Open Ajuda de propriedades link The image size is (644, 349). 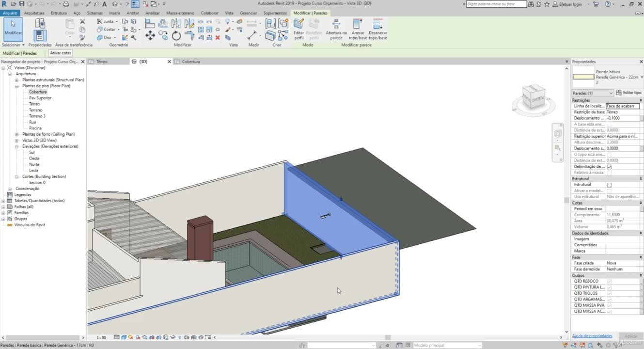pyautogui.click(x=592, y=336)
